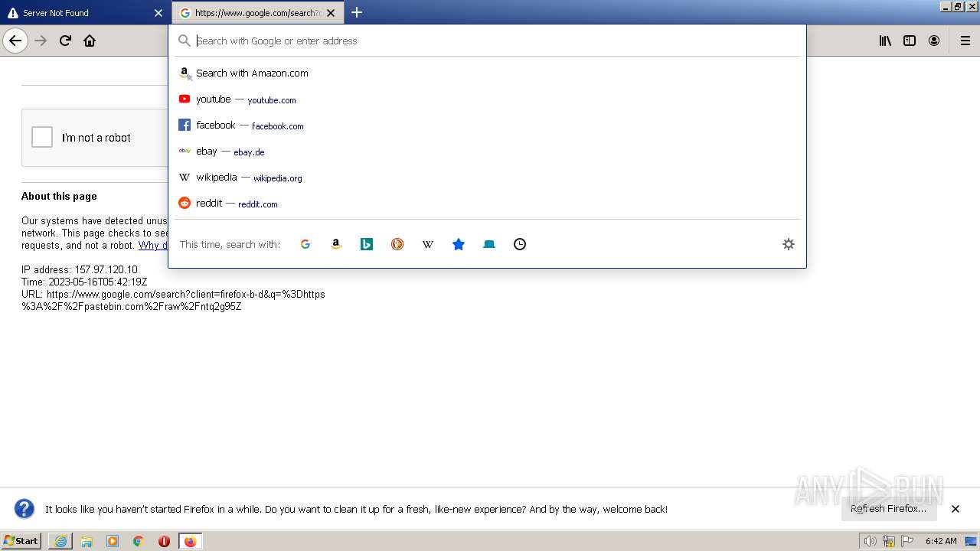Search this time with Wikipedia icon
The image size is (980, 551).
pos(428,244)
